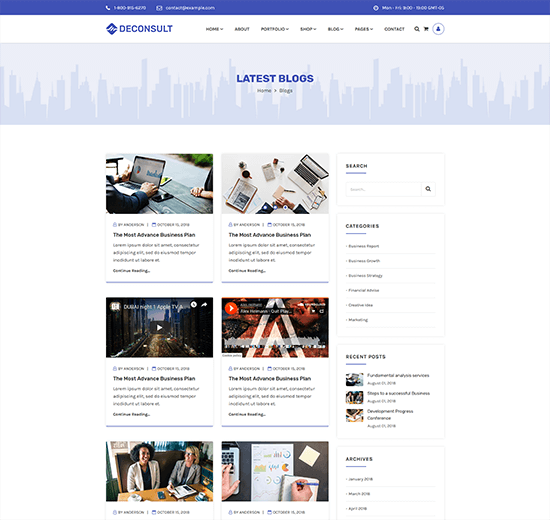This screenshot has width=550, height=520.
Task: Open Marketing category
Action: tap(358, 320)
